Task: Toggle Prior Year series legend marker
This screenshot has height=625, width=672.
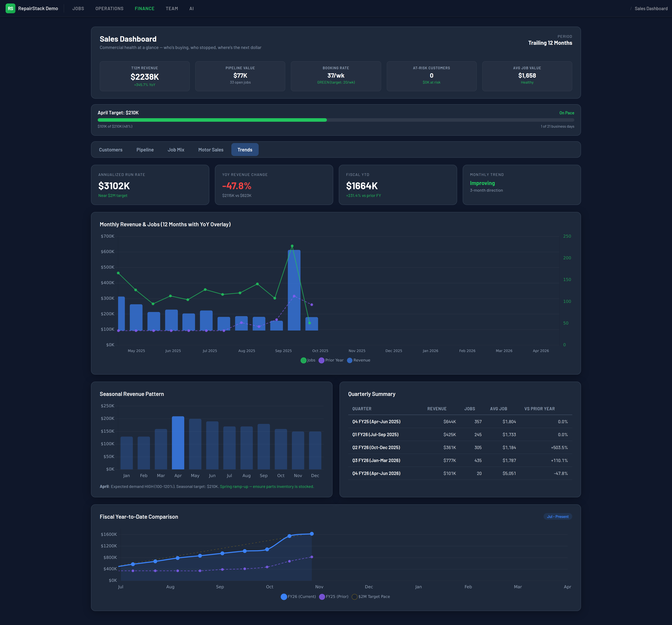Action: [321, 360]
